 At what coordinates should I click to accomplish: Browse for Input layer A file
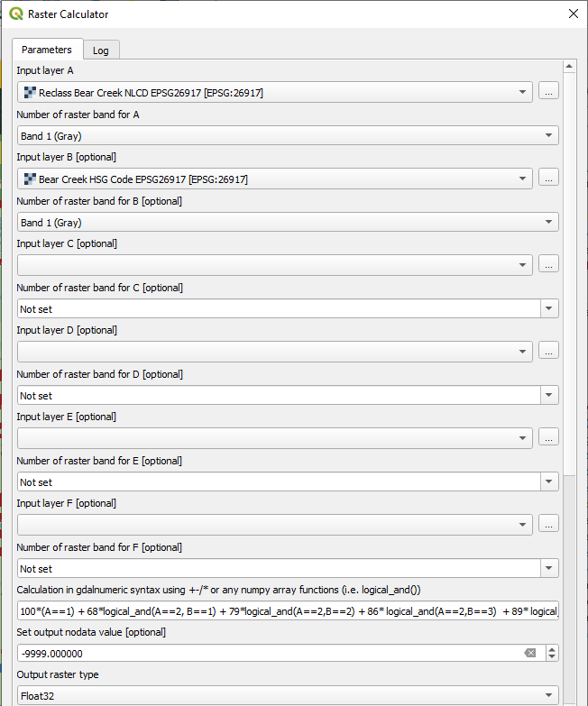[x=548, y=91]
